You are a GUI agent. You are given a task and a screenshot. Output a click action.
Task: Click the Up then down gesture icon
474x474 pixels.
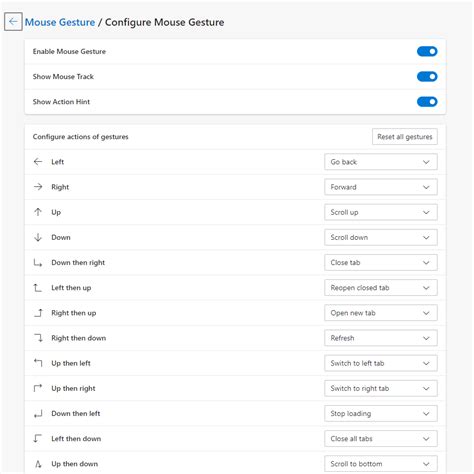38,464
